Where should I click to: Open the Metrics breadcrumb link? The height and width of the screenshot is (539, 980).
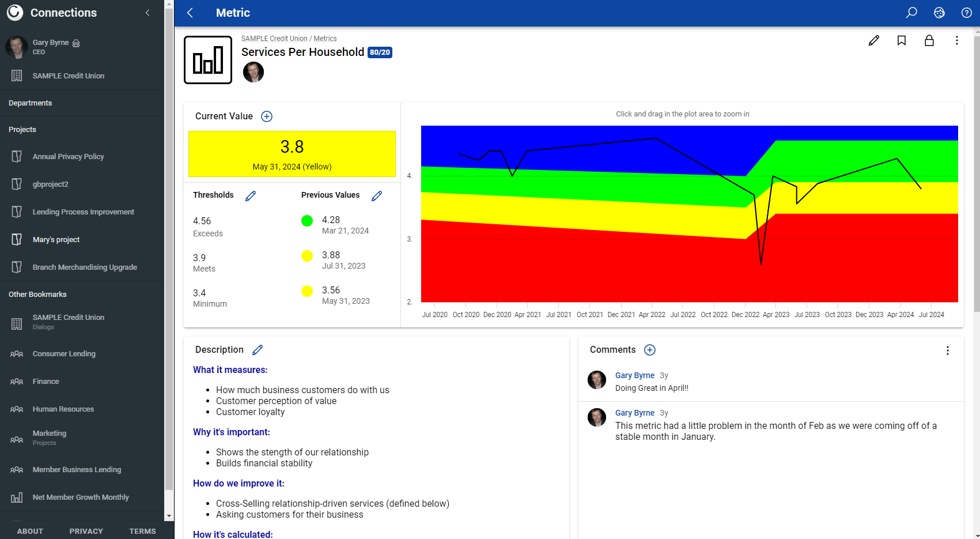[326, 39]
